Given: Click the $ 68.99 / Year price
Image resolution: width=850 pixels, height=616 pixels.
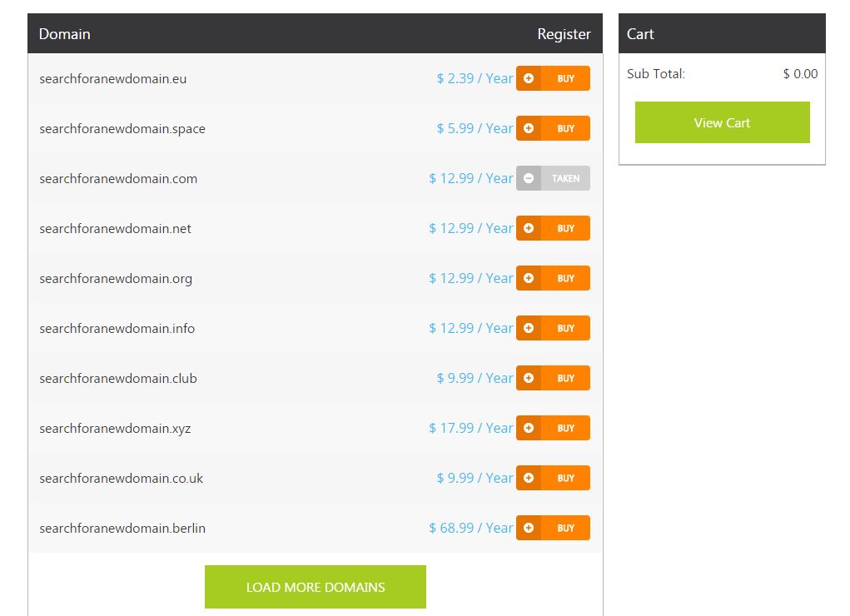Looking at the screenshot, I should (471, 528).
